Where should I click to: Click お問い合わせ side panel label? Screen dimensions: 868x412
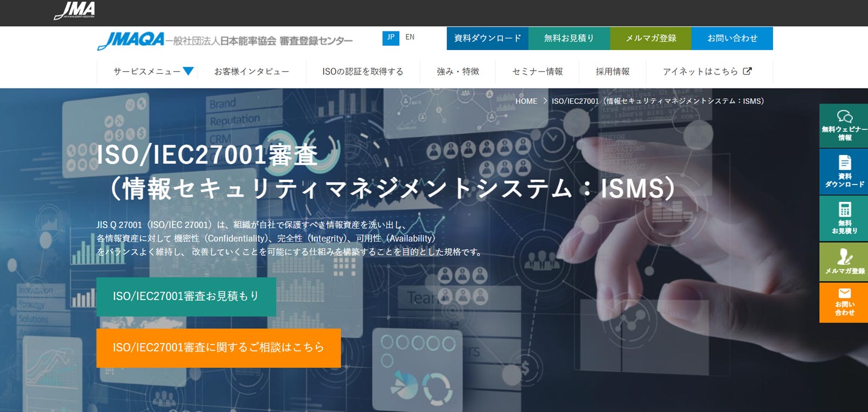[x=845, y=308]
